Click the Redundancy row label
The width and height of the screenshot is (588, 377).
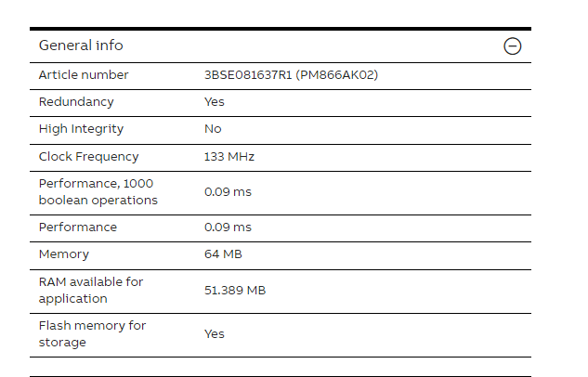(76, 102)
